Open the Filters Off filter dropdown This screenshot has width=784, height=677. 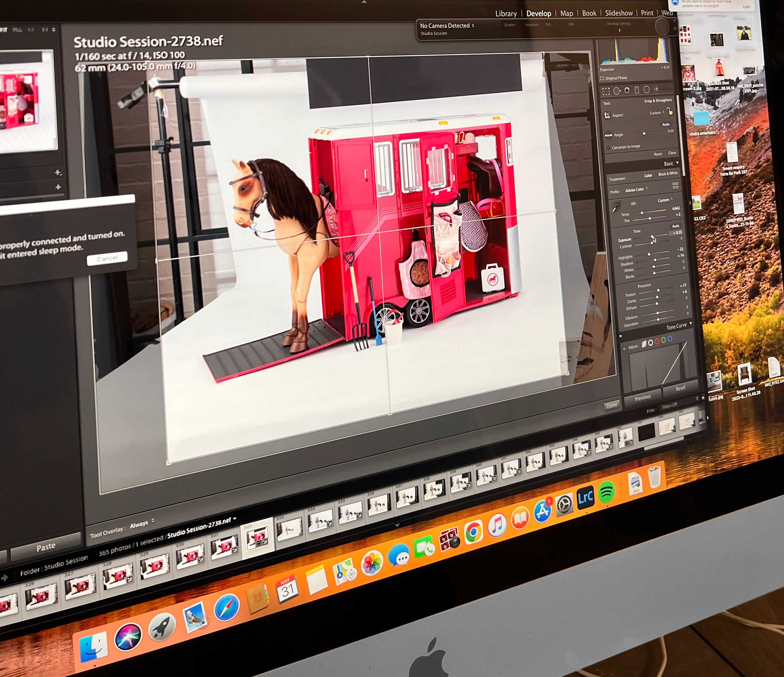(x=669, y=406)
